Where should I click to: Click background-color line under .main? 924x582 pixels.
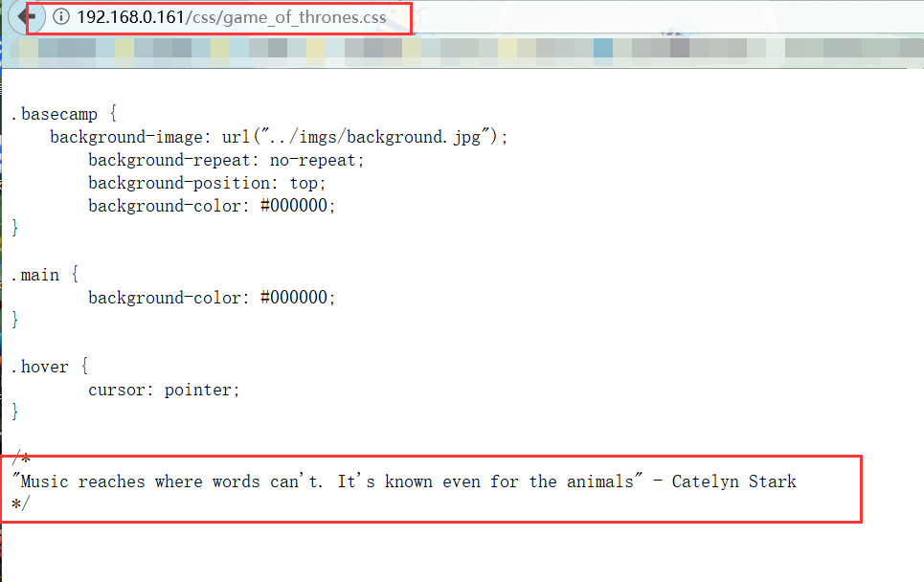click(212, 298)
